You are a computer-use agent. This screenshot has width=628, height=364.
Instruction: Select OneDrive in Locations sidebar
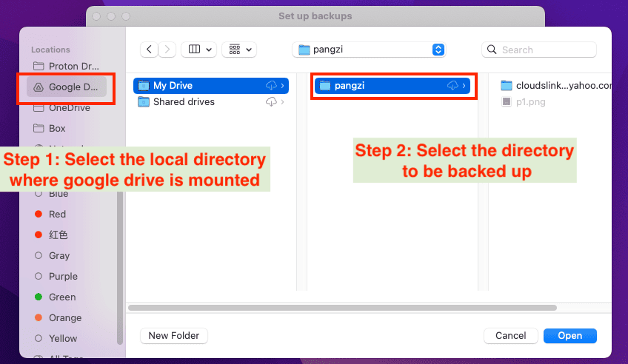(67, 108)
